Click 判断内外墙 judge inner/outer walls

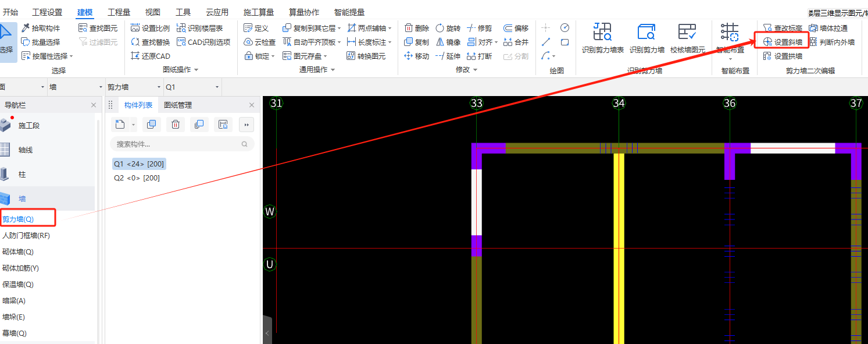click(831, 42)
